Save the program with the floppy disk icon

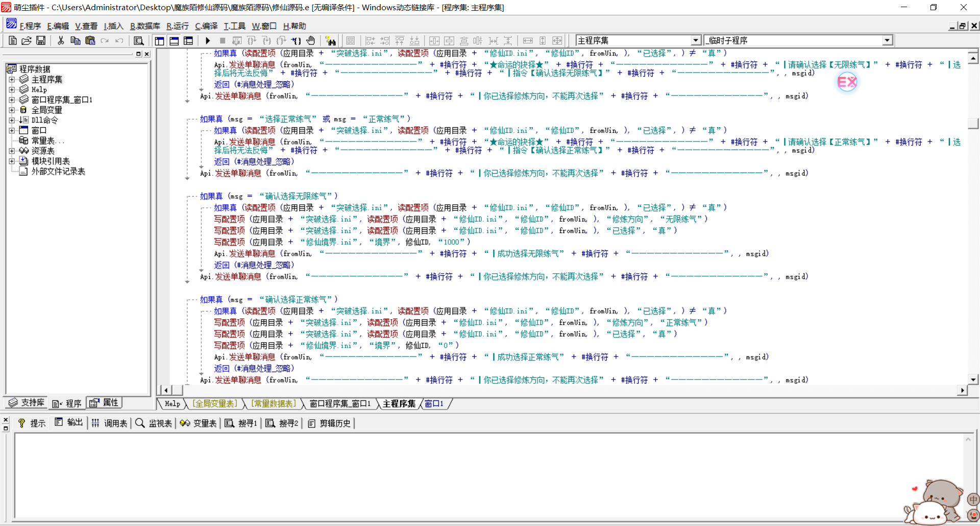click(x=41, y=41)
